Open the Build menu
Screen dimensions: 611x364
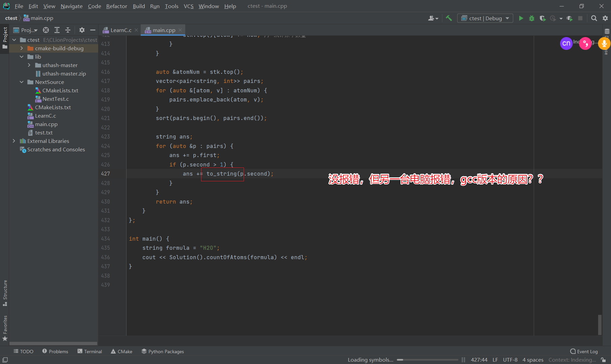(x=139, y=6)
